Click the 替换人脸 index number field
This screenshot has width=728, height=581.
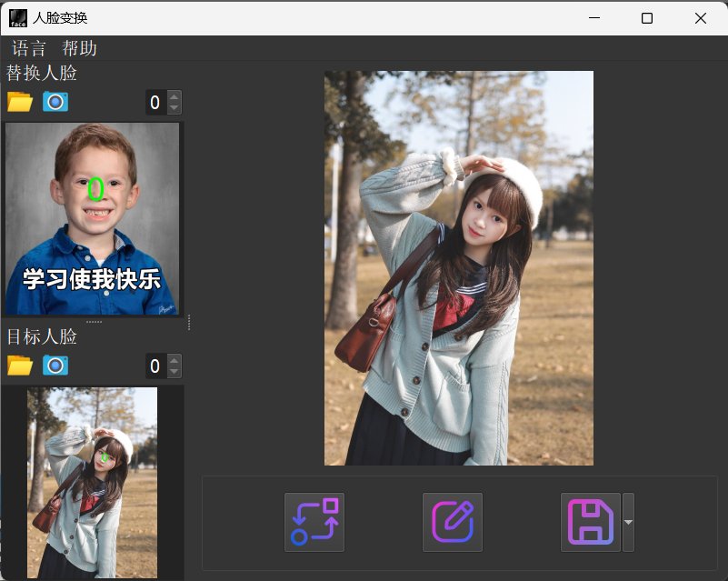pyautogui.click(x=155, y=103)
